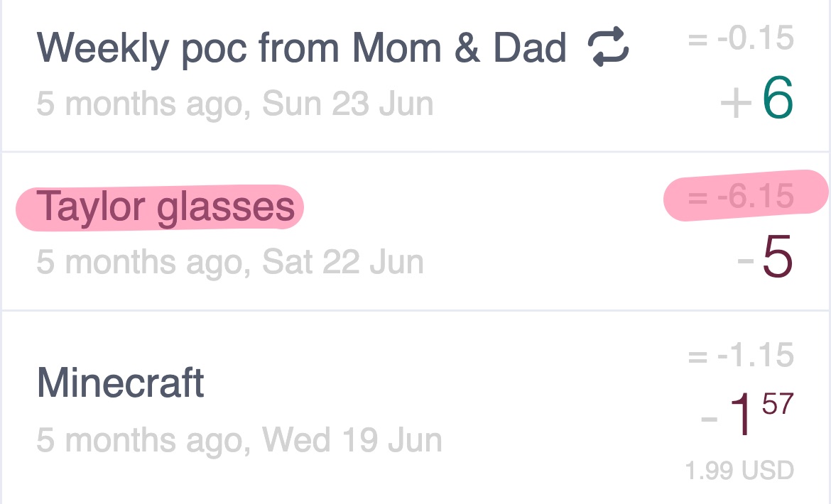This screenshot has height=504, width=831.
Task: Select the green 6 amount
Action: tap(778, 98)
